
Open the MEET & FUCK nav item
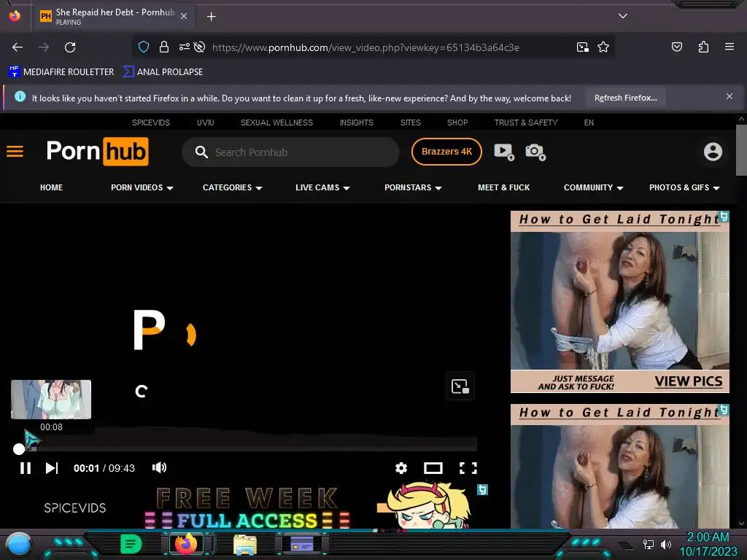[x=503, y=187]
